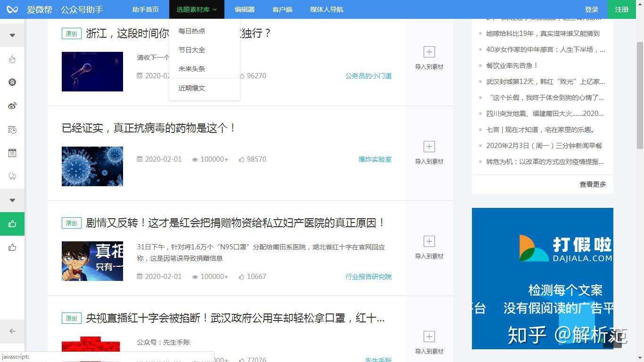Open 媒体人导航 tab
The height and width of the screenshot is (362, 644).
tap(327, 9)
